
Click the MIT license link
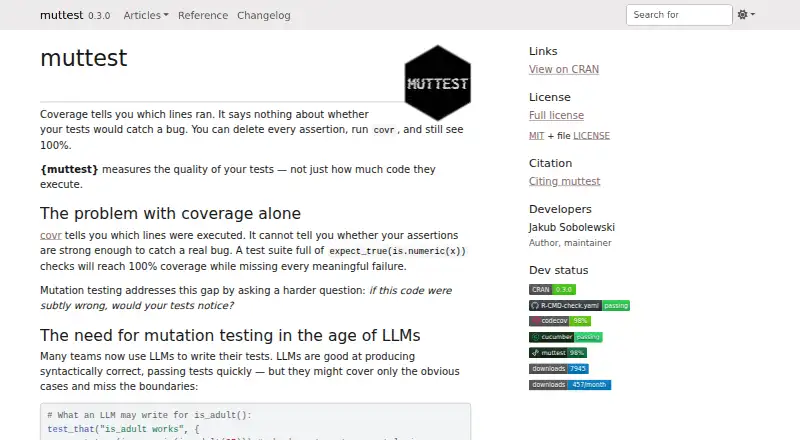[536, 136]
